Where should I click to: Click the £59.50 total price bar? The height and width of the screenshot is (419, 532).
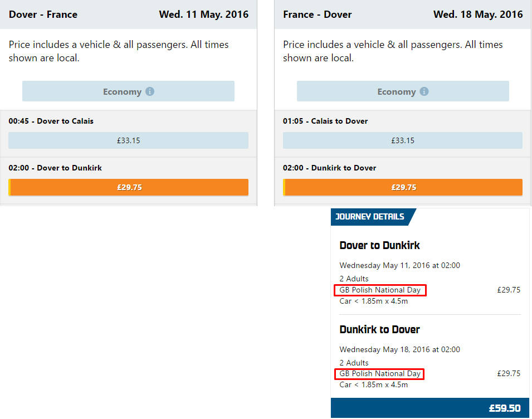pyautogui.click(x=430, y=408)
